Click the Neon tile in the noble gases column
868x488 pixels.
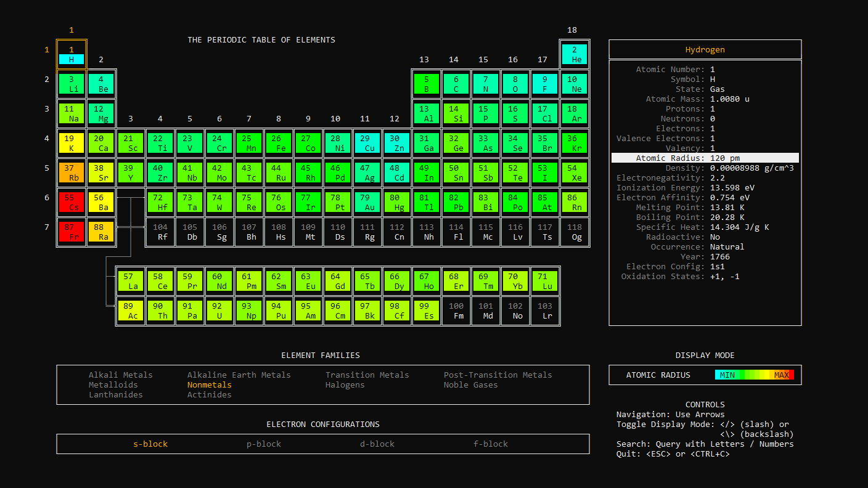point(575,84)
